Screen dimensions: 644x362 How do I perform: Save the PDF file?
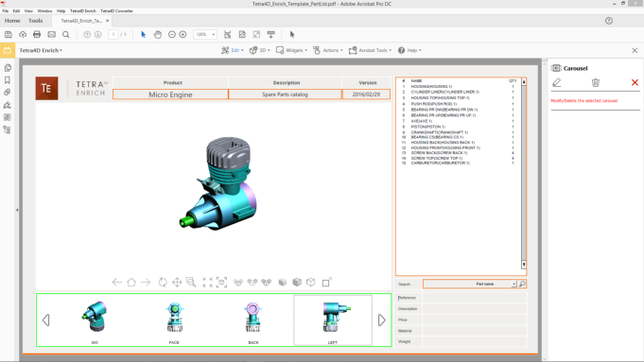[x=9, y=34]
